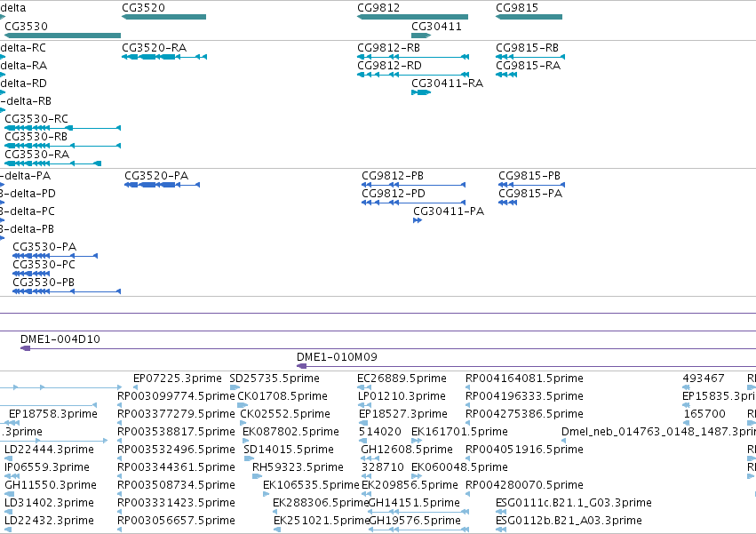Viewport: 756px width, 534px height.
Task: Click the LD22444.3prime label
Action: coord(49,450)
